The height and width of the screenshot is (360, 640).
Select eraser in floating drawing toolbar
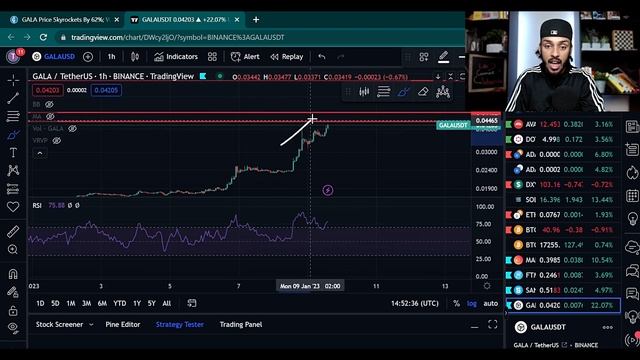coord(423,92)
